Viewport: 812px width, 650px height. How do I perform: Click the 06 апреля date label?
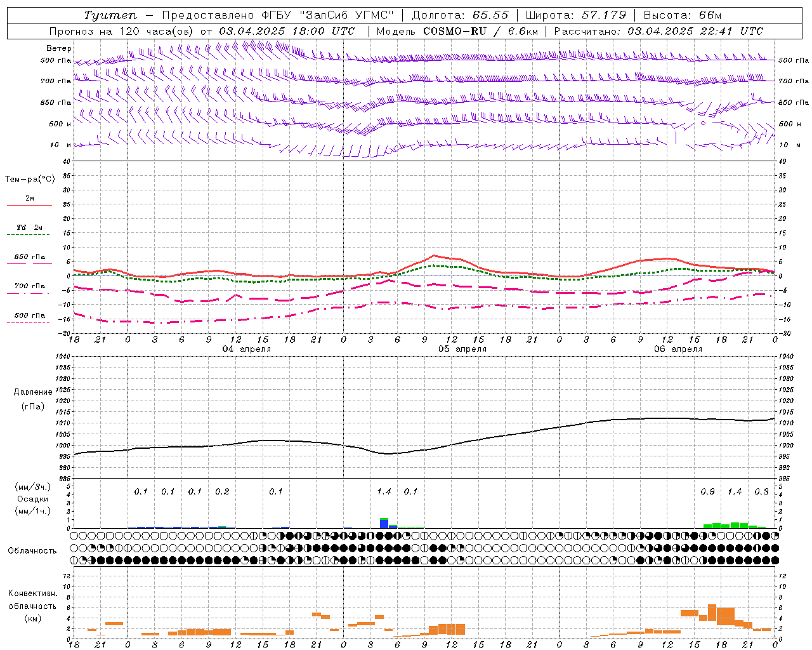678,349
